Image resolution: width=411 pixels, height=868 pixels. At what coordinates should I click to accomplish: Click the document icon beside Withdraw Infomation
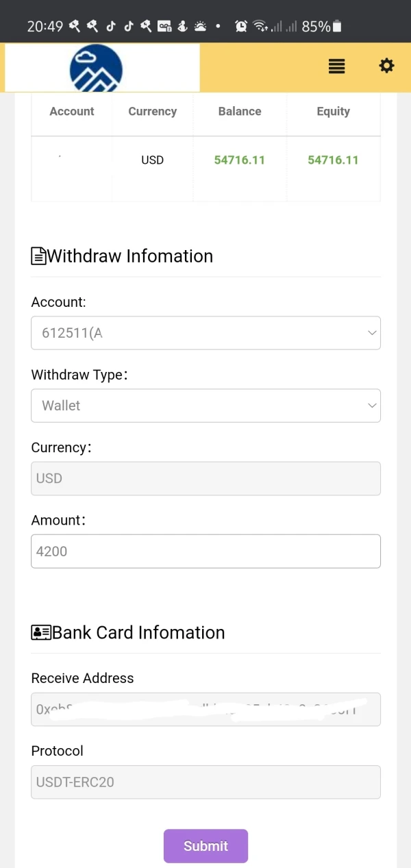pos(38,256)
